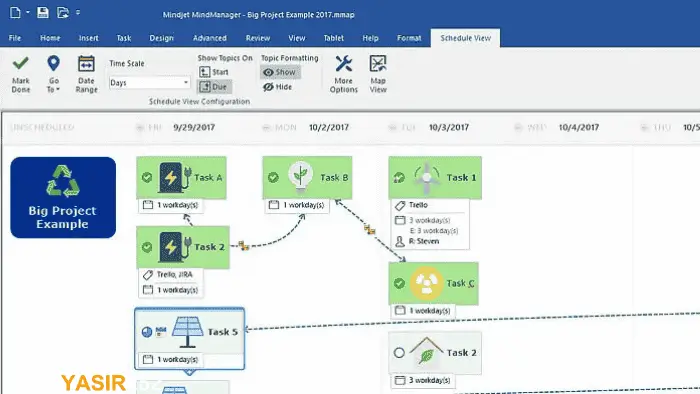The width and height of the screenshot is (700, 394).
Task: Toggle Task B completed checkmark
Action: point(273,178)
